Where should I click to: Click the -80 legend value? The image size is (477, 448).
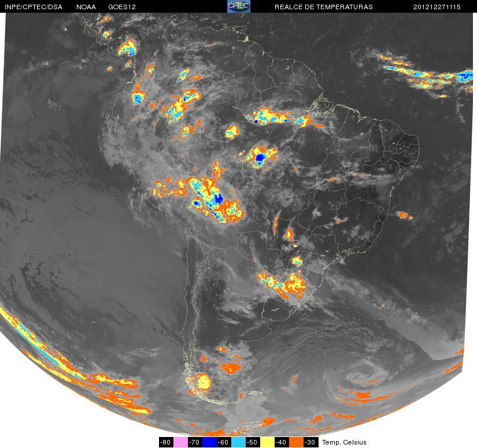[166, 442]
